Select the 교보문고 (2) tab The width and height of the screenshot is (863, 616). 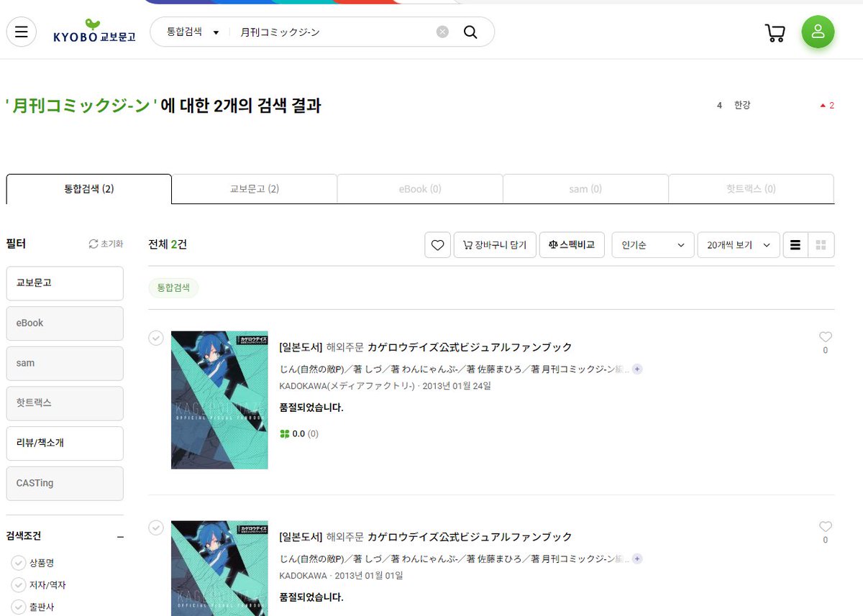(255, 189)
